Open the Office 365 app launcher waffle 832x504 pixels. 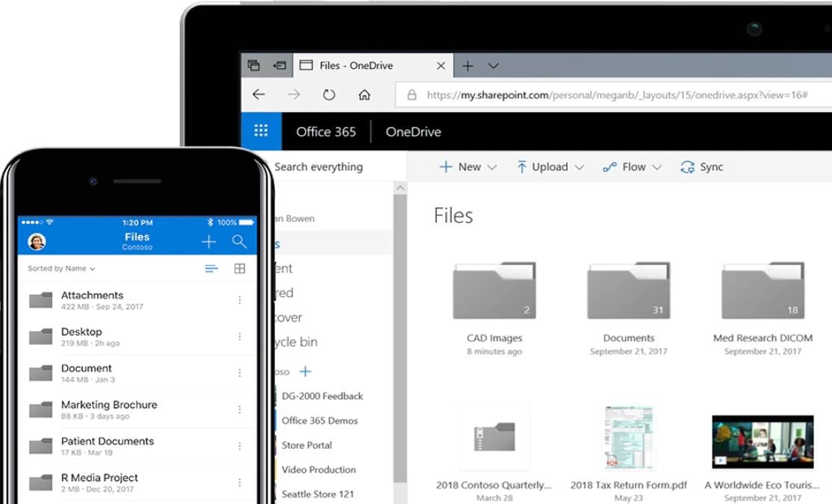click(261, 131)
